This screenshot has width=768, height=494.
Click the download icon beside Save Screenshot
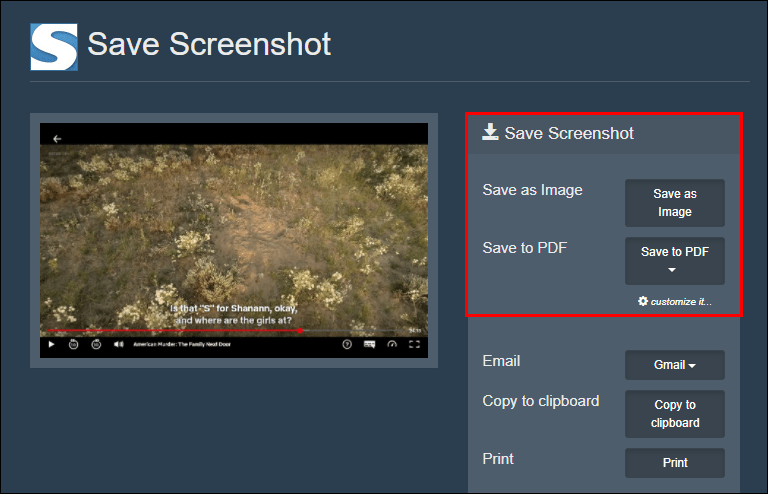490,132
